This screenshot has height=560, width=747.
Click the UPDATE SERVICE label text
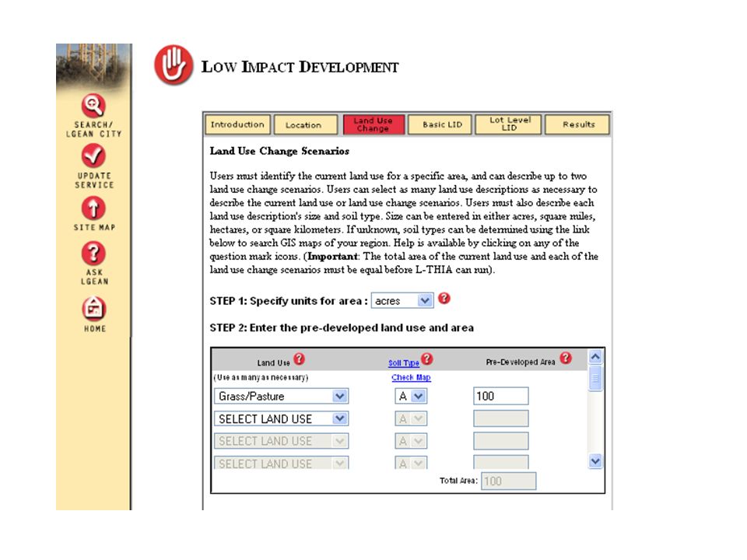[94, 180]
